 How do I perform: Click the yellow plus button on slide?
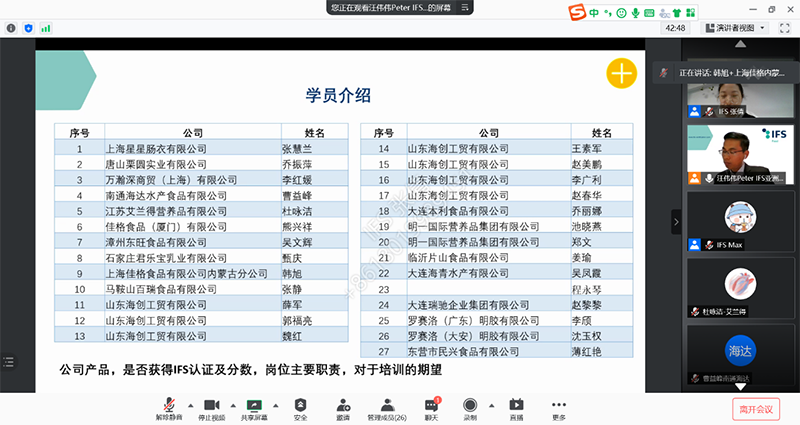point(621,73)
